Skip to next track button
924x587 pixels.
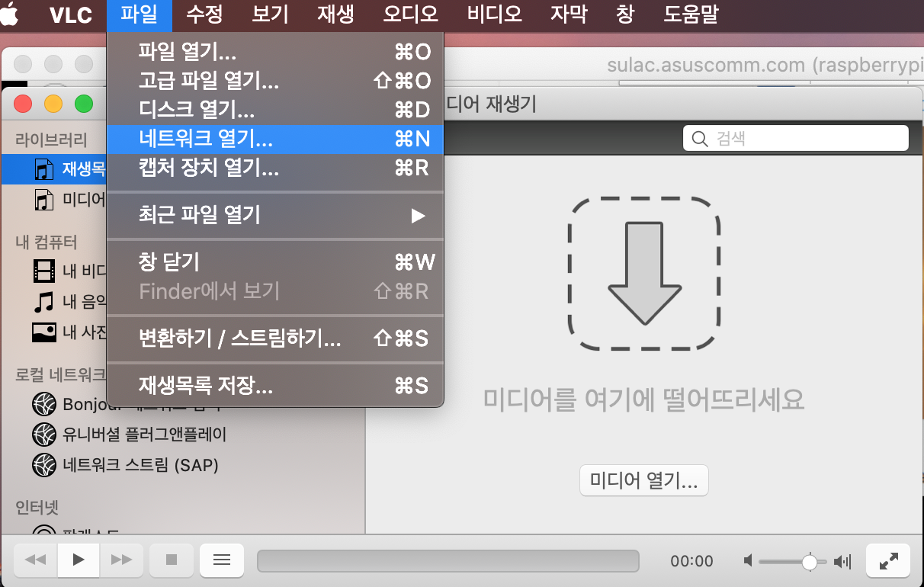[x=121, y=560]
